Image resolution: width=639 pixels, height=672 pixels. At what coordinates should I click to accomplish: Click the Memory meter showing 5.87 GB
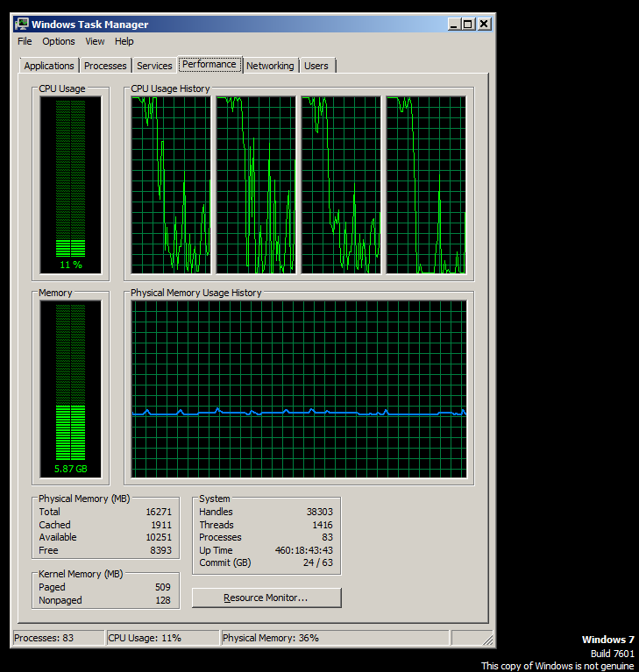(71, 389)
